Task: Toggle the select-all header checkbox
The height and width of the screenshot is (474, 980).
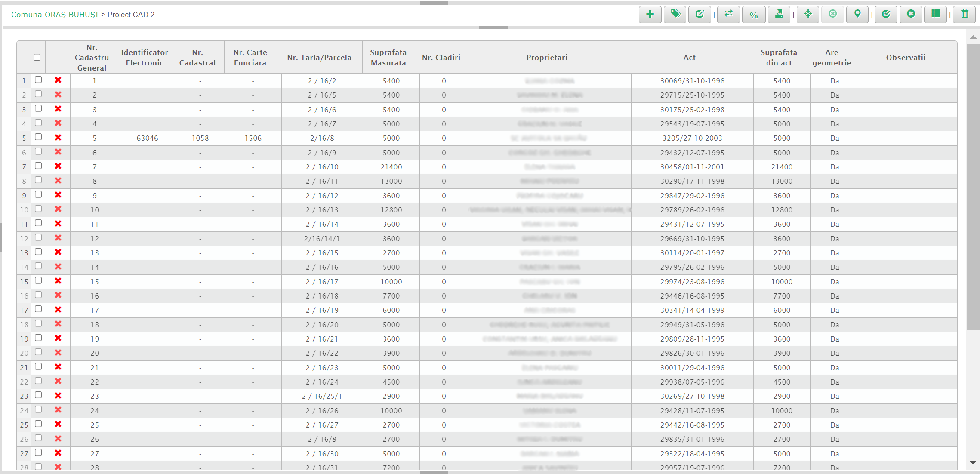Action: [x=37, y=57]
